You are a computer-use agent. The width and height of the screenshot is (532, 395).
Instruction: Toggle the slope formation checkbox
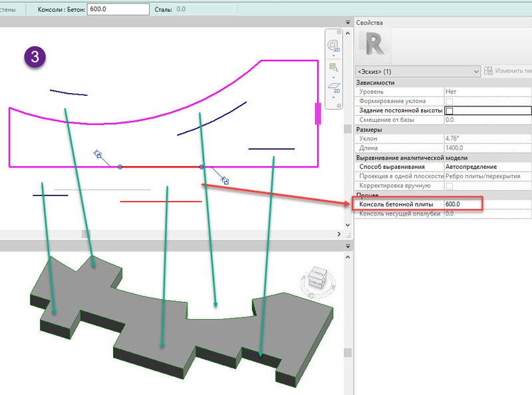(x=450, y=100)
